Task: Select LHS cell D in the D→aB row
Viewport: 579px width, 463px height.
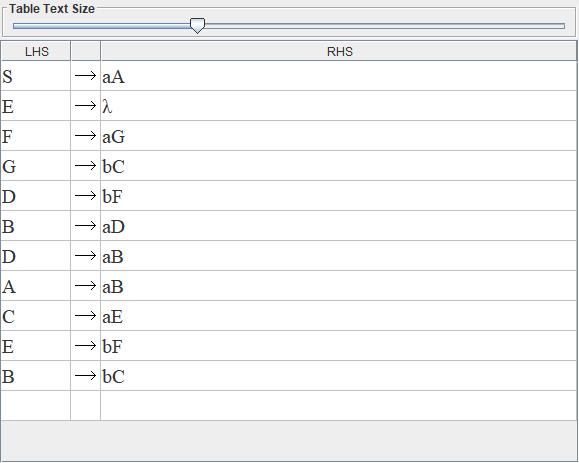Action: click(x=36, y=256)
